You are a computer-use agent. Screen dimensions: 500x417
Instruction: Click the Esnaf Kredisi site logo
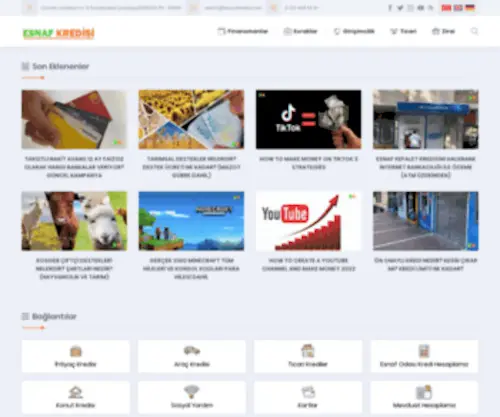pos(59,34)
